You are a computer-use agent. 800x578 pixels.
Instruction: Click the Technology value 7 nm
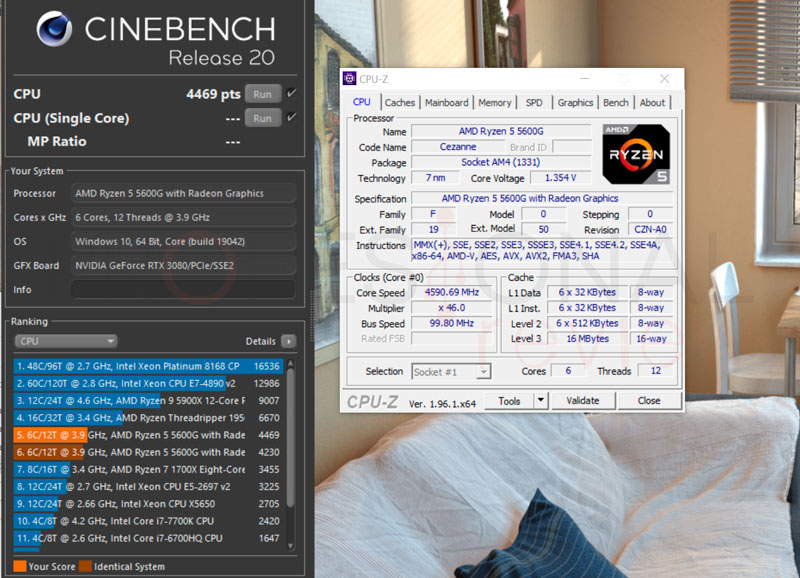435,178
